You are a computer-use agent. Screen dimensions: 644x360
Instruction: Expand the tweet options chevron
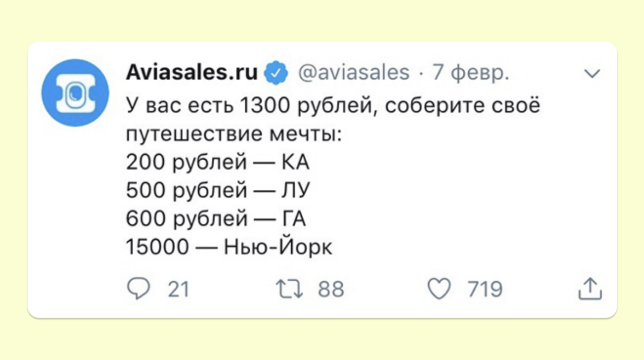(x=593, y=73)
